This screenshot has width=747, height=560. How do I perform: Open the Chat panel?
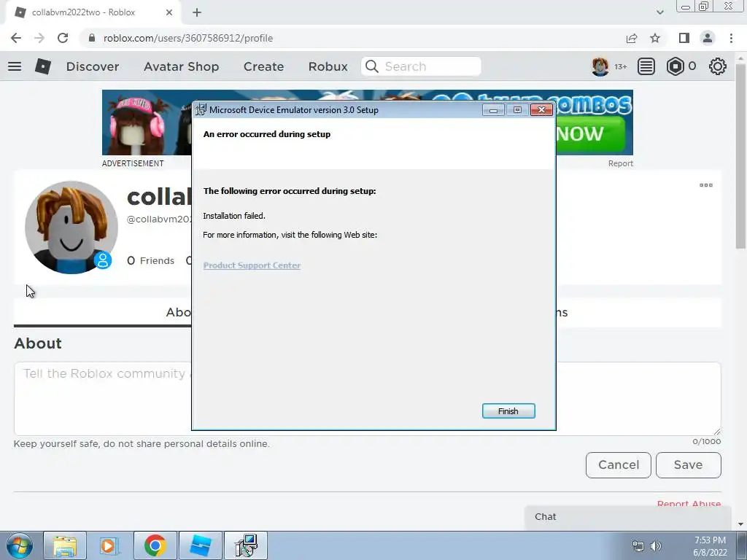tap(628, 517)
